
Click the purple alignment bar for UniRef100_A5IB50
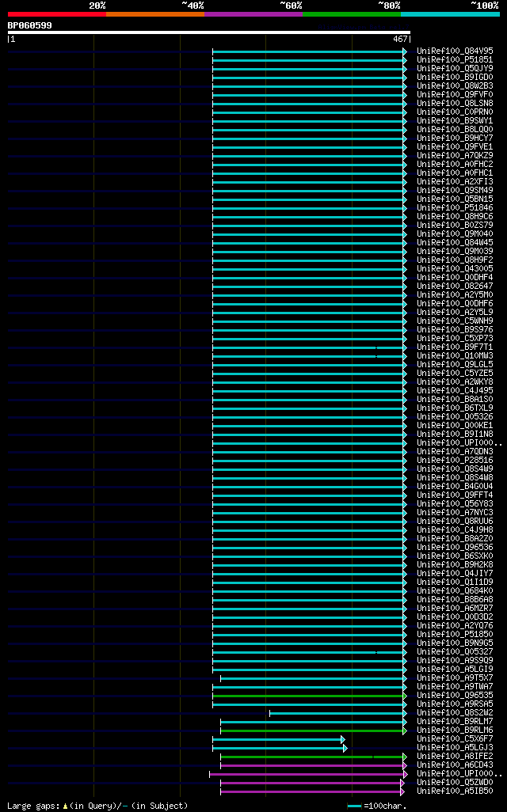click(x=312, y=791)
